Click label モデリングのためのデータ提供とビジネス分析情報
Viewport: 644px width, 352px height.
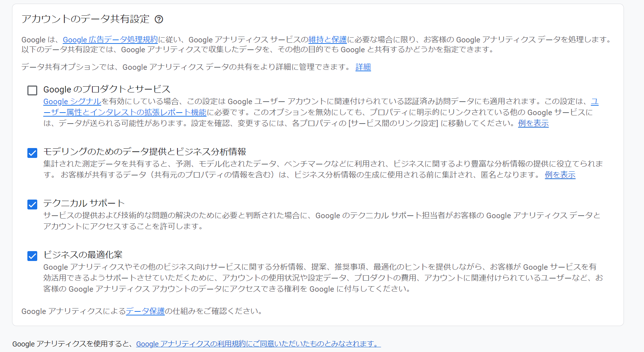tap(145, 151)
